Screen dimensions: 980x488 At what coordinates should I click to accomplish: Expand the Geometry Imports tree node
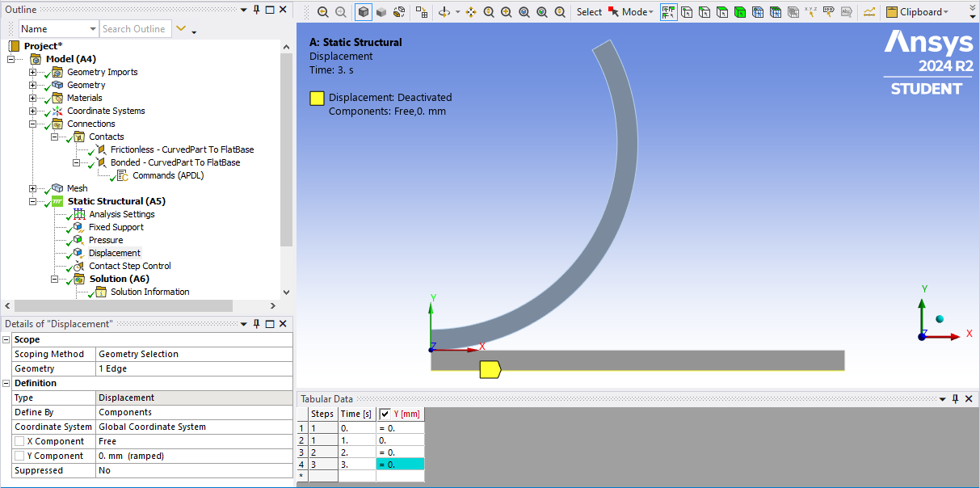click(33, 72)
